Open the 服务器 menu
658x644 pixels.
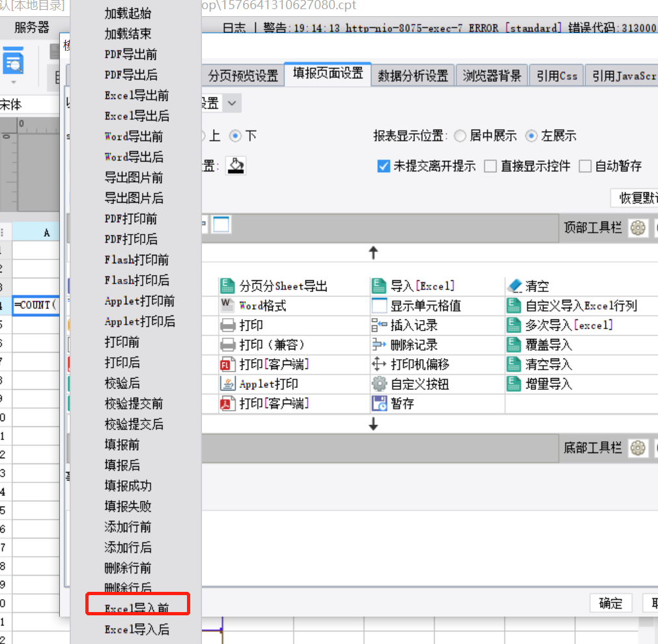pos(31,28)
